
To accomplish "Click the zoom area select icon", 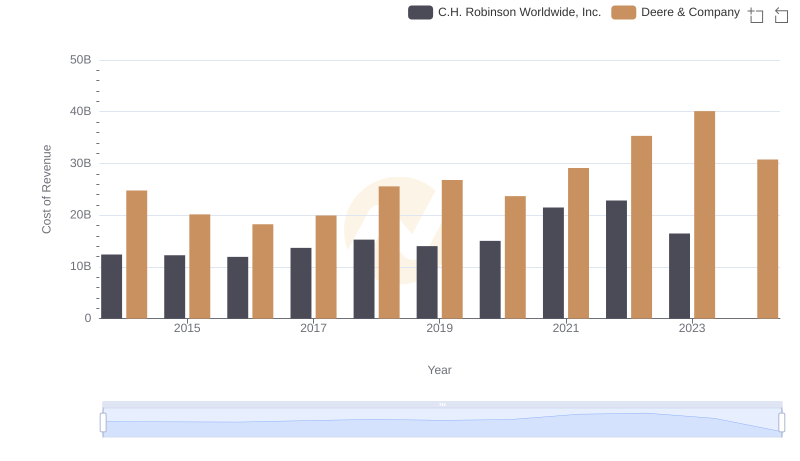I will click(756, 15).
